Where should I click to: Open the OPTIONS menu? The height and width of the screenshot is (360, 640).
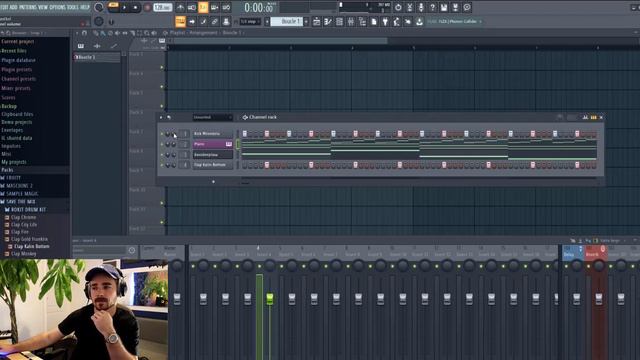coord(58,7)
